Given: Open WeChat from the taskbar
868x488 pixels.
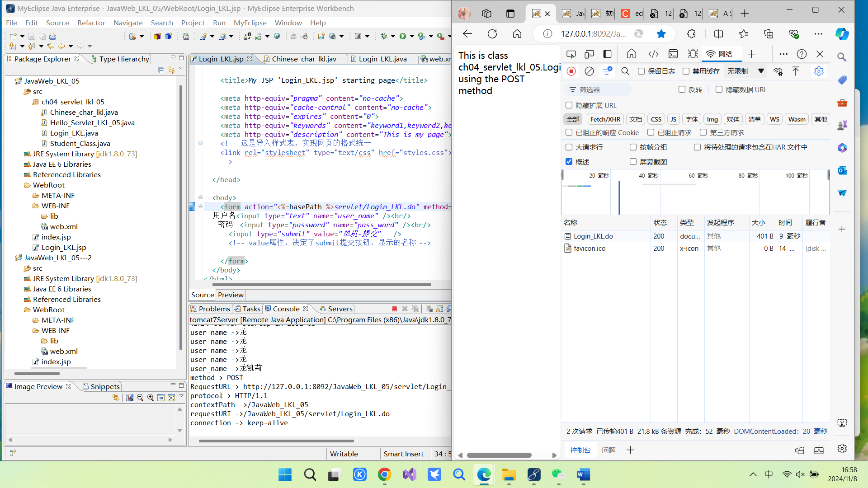Looking at the screenshot, I should tap(558, 474).
